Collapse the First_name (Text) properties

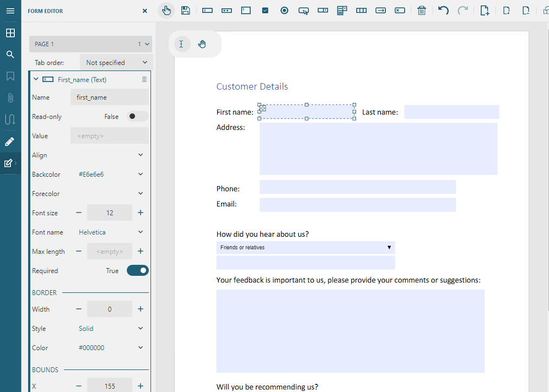[36, 79]
